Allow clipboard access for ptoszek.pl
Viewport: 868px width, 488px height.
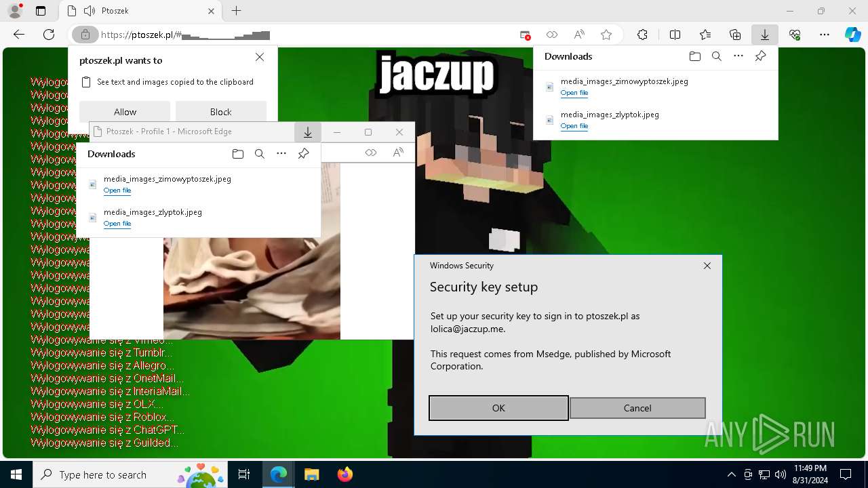click(125, 112)
